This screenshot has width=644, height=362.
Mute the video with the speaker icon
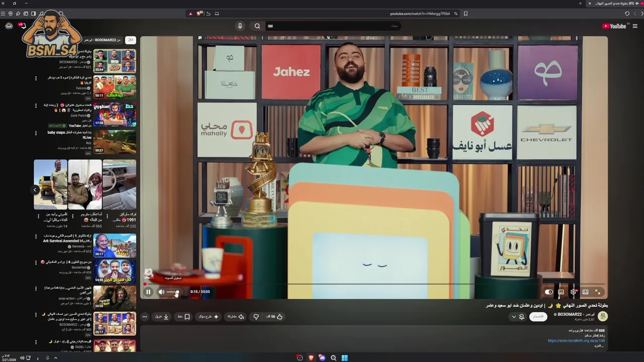(162, 292)
